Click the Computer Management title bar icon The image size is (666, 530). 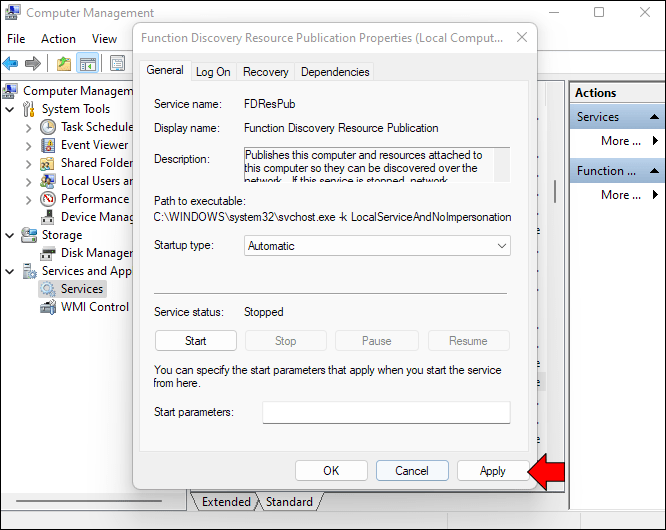[x=12, y=12]
